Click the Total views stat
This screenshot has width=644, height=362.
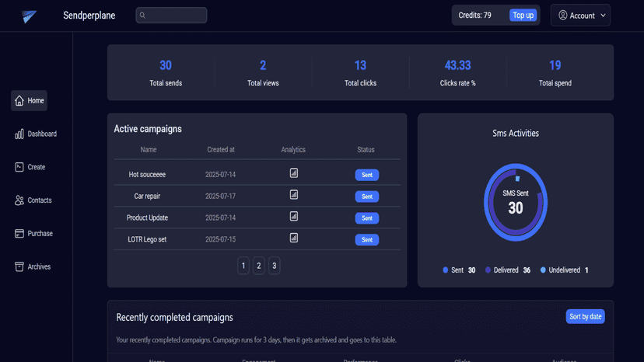pyautogui.click(x=263, y=73)
